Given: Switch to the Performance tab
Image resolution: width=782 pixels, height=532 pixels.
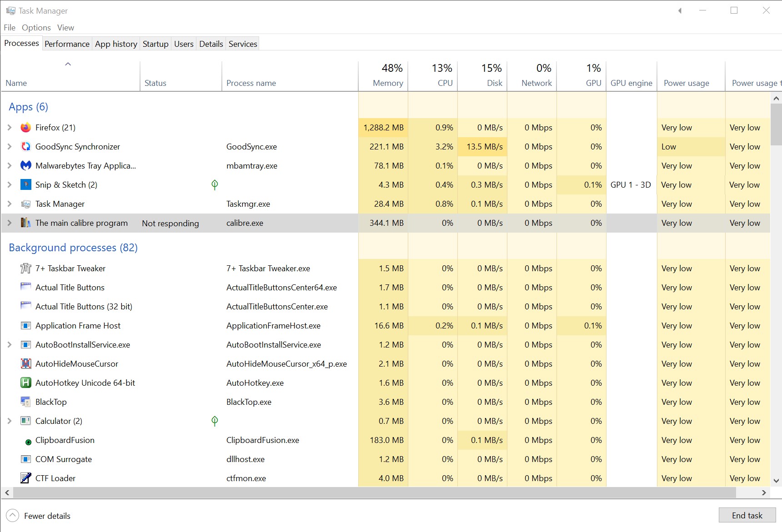Looking at the screenshot, I should tap(67, 44).
